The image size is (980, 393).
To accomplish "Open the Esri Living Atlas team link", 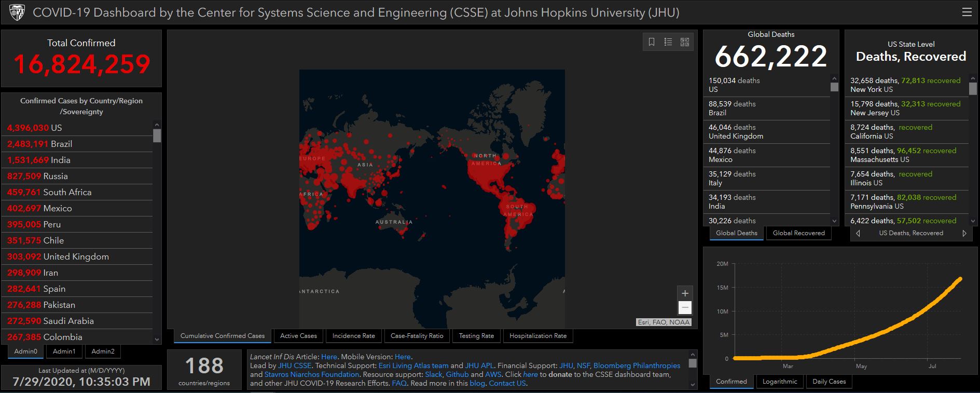I will [x=413, y=365].
